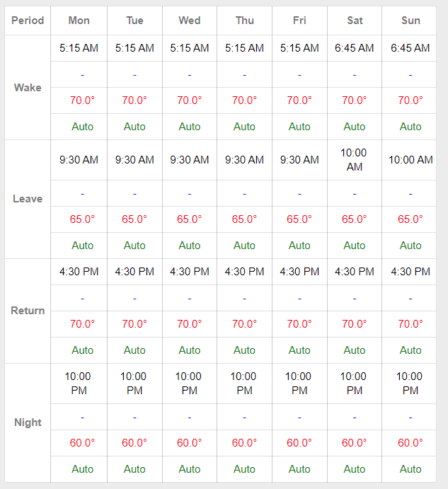The width and height of the screenshot is (448, 489).
Task: Select Saturday's Wake time 6:45 AM
Action: tap(354, 48)
